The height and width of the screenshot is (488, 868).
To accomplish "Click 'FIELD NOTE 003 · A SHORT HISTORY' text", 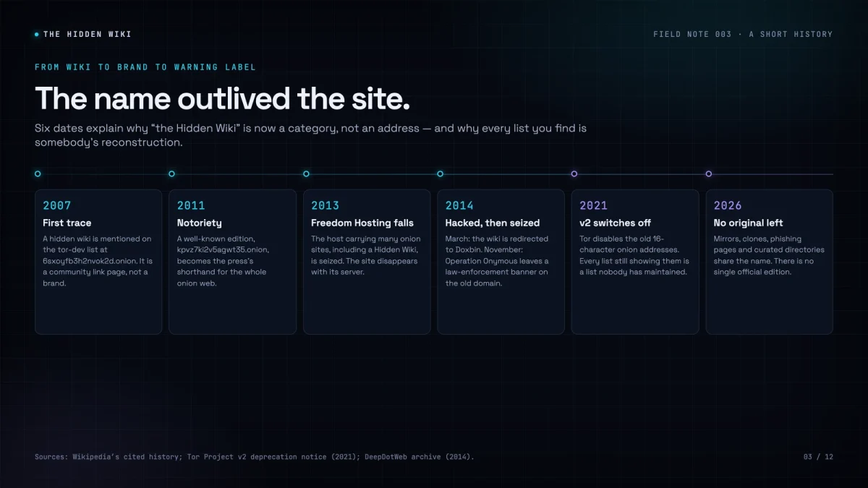I will point(743,34).
